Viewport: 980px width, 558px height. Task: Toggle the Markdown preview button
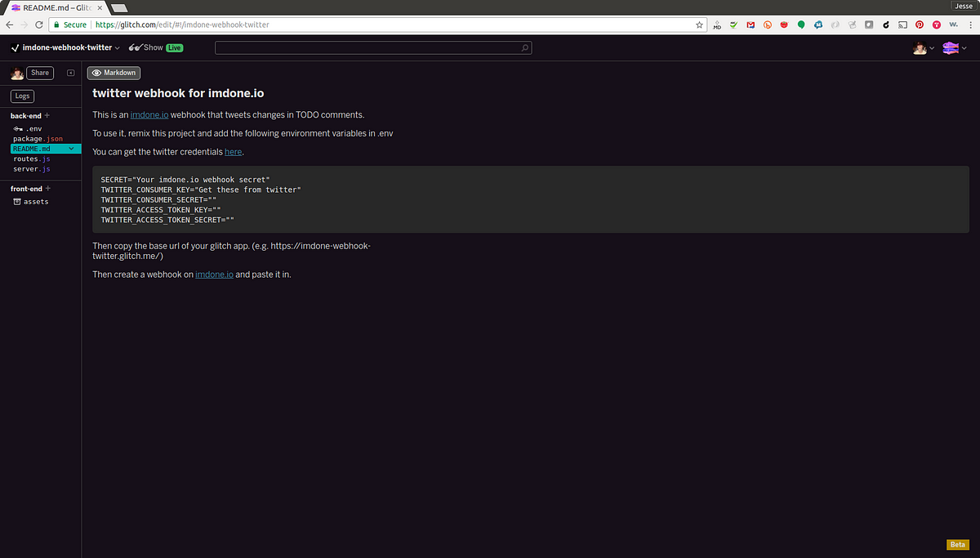(114, 73)
